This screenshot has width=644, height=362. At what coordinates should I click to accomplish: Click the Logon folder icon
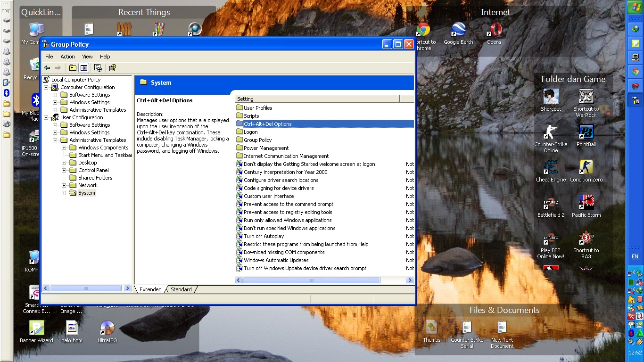(x=239, y=132)
